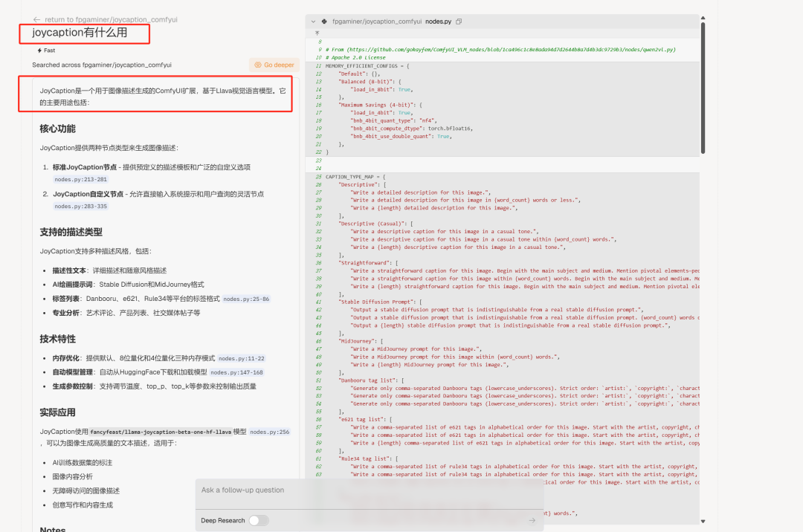
Task: Click the "Straightforward" key code line
Action: pyautogui.click(x=368, y=263)
